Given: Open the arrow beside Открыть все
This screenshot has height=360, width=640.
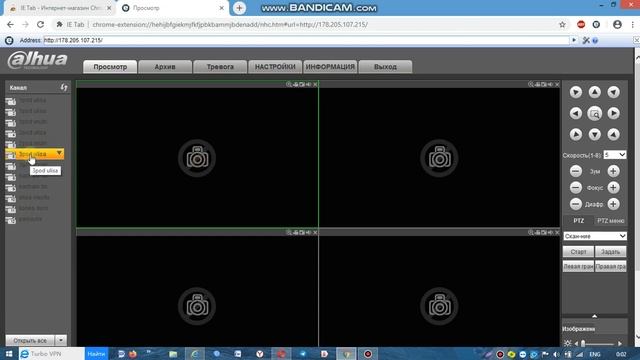Looking at the screenshot, I should click(x=61, y=340).
